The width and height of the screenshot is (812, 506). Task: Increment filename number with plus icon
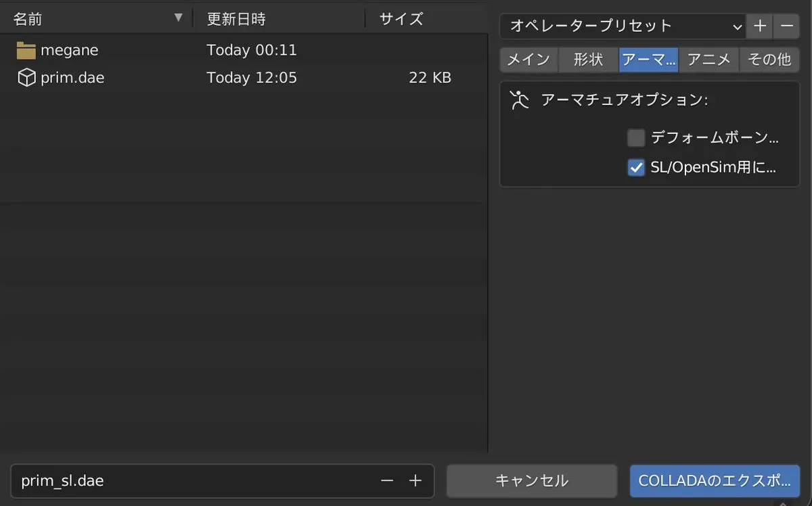(415, 481)
